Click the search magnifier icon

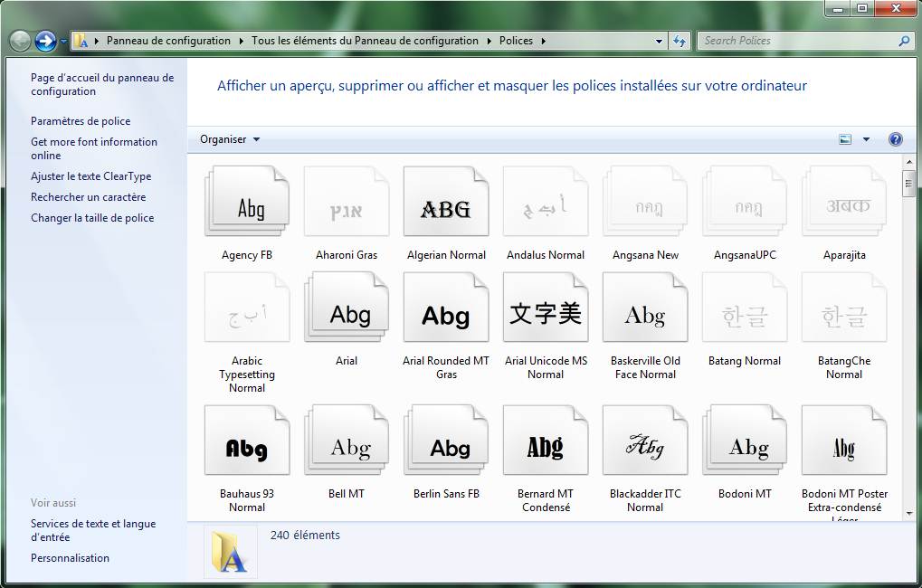pyautogui.click(x=904, y=41)
